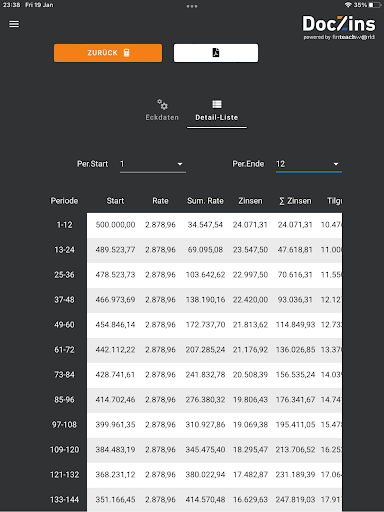The height and width of the screenshot is (512, 384).
Task: Export PDF via the document icon button
Action: tap(216, 53)
